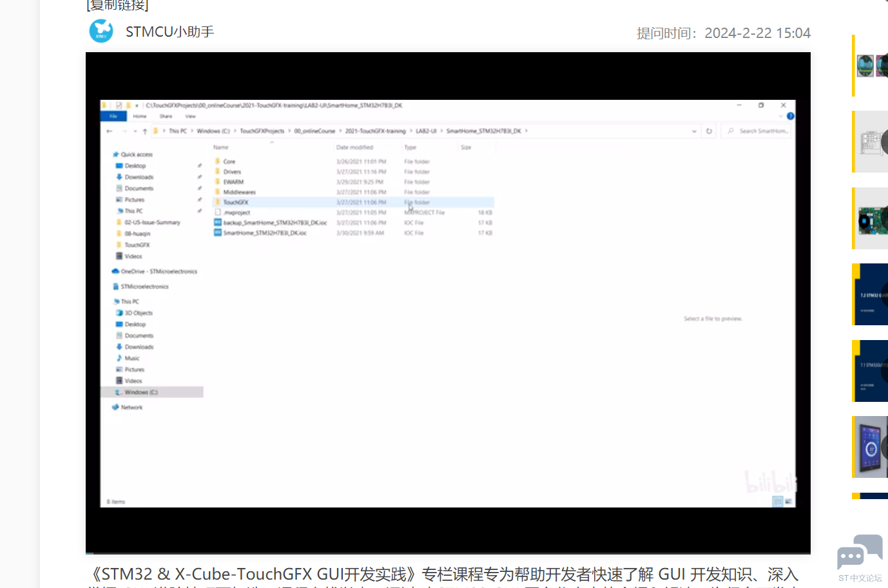Sort files by the Name column header
This screenshot has width=888, height=588.
[x=221, y=147]
